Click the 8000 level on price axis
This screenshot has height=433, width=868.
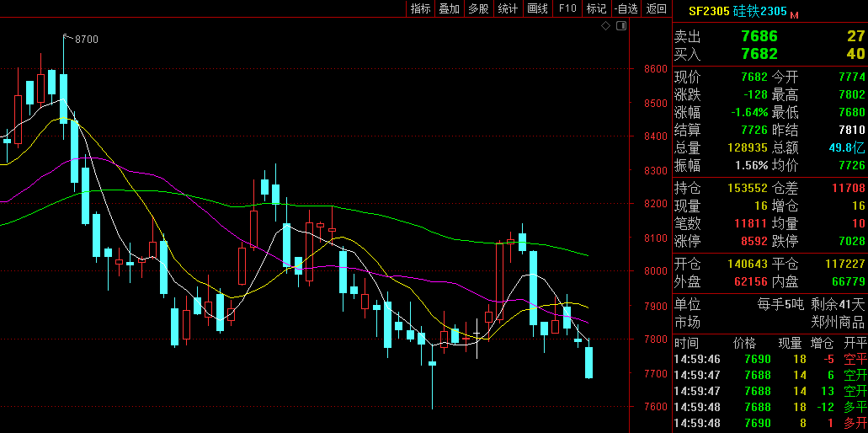(655, 271)
